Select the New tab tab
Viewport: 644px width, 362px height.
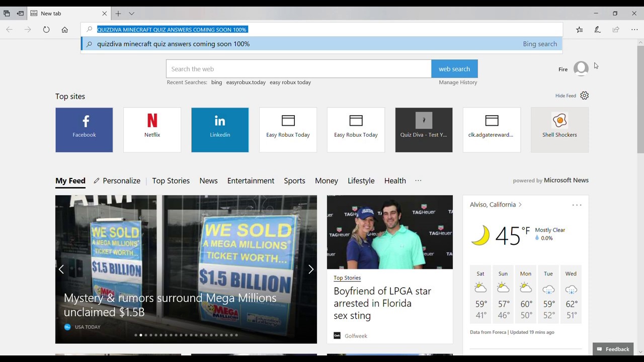click(x=69, y=14)
